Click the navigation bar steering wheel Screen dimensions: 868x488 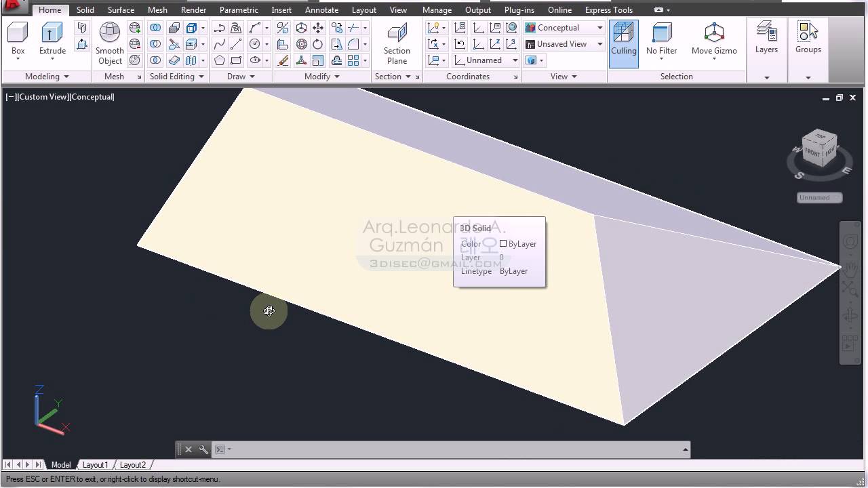tap(850, 242)
